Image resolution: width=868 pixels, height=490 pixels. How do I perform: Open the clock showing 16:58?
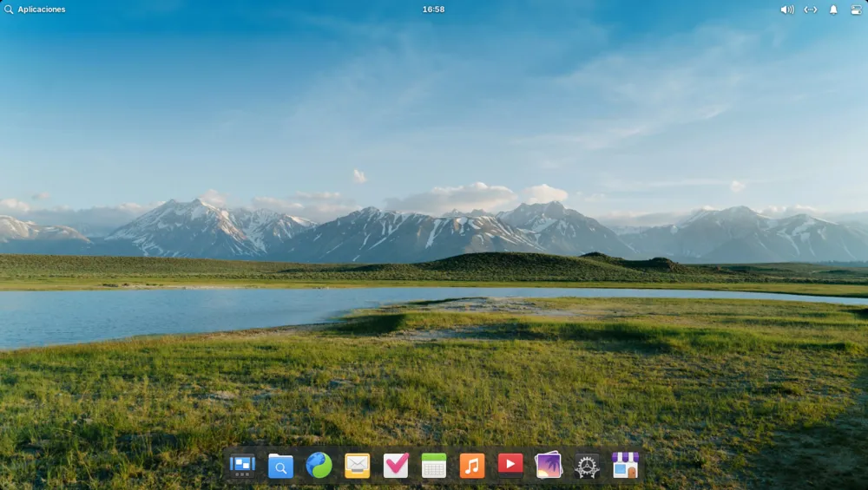(x=433, y=10)
